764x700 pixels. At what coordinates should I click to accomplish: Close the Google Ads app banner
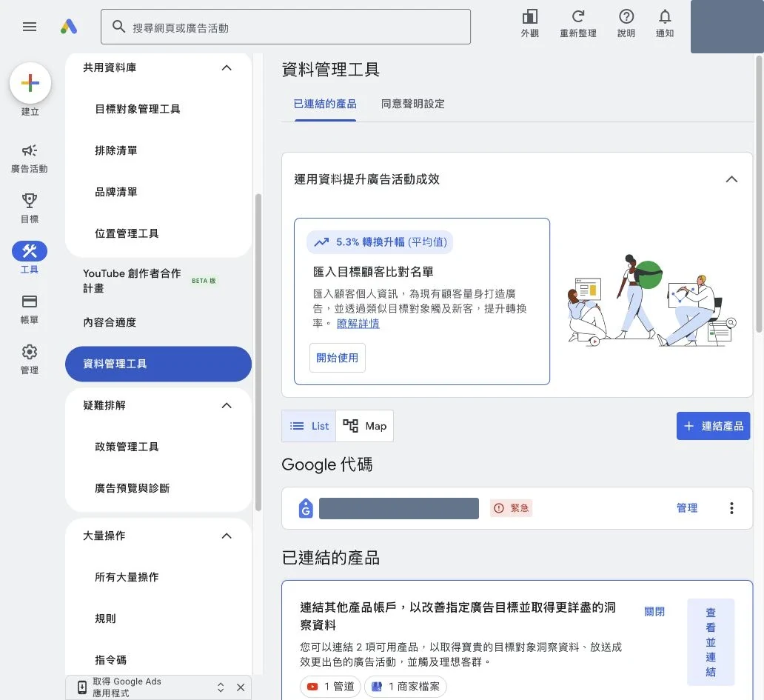pyautogui.click(x=241, y=687)
